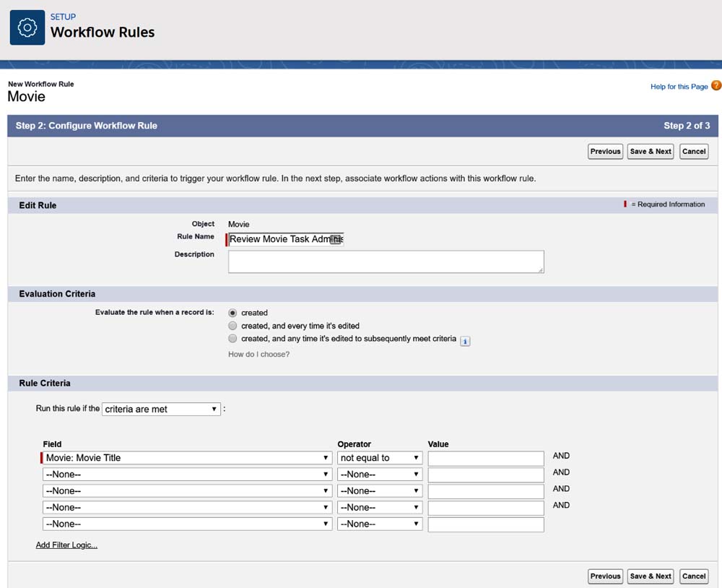Image resolution: width=722 pixels, height=588 pixels.
Task: Open the second row Field dropdown
Action: 187,475
